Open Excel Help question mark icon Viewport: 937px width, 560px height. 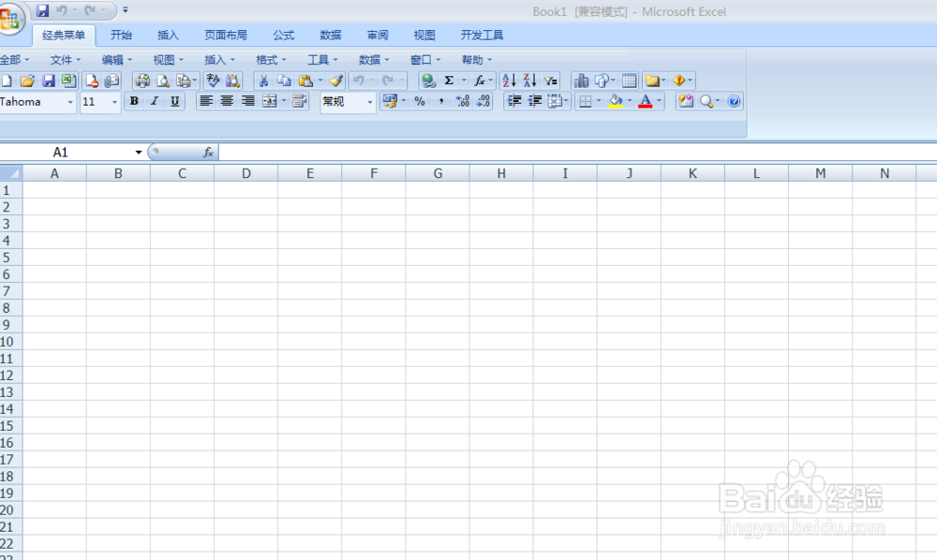pos(735,101)
